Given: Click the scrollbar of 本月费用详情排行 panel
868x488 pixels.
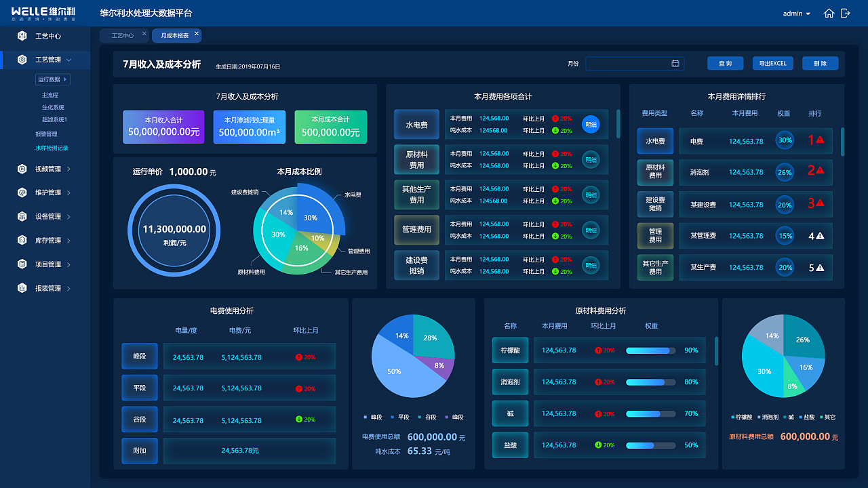Looking at the screenshot, I should point(842,142).
